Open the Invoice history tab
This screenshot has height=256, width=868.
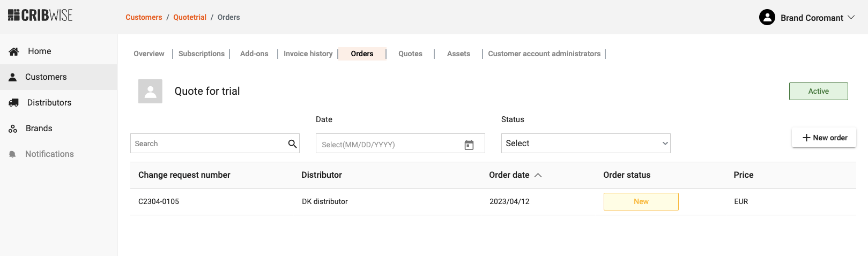tap(308, 54)
